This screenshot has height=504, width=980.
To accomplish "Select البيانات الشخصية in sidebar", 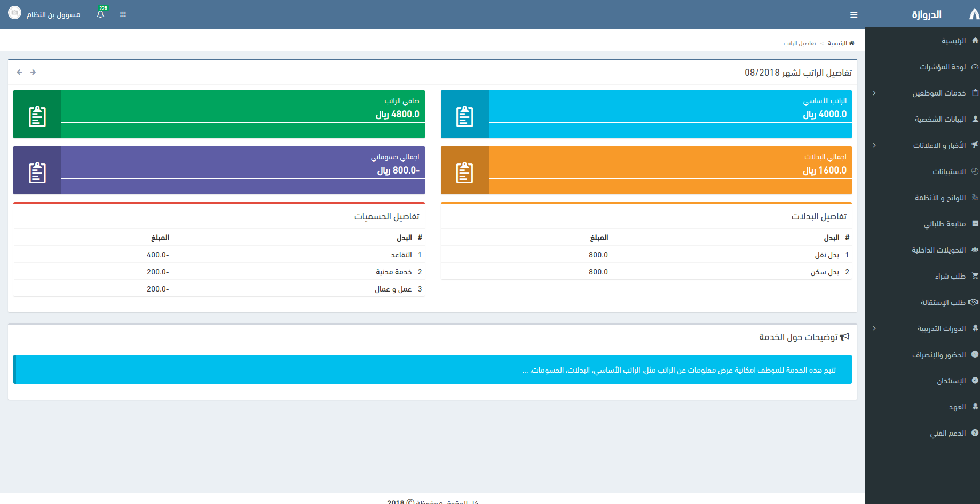I will point(940,119).
